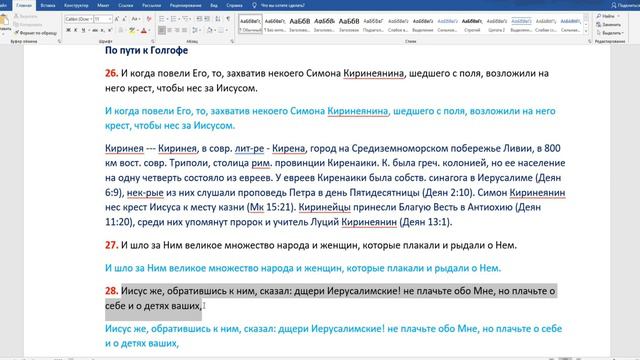Open the font name combo box
The width and height of the screenshot is (640, 360).
point(78,19)
